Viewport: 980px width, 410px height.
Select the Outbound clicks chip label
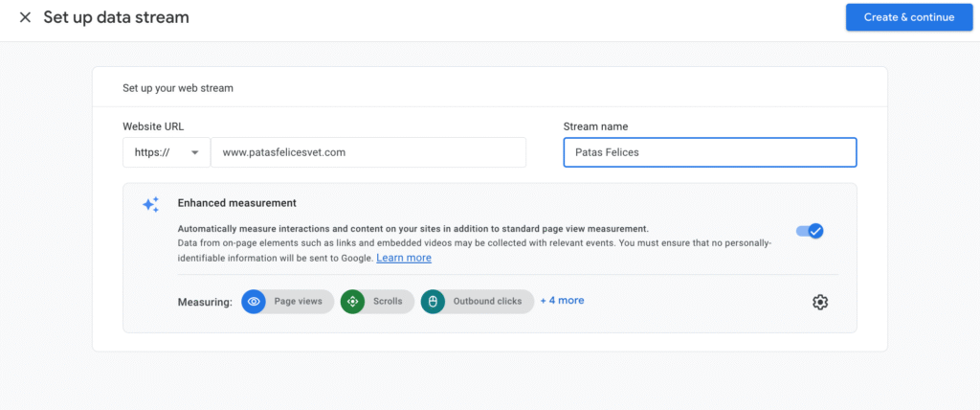[487, 301]
